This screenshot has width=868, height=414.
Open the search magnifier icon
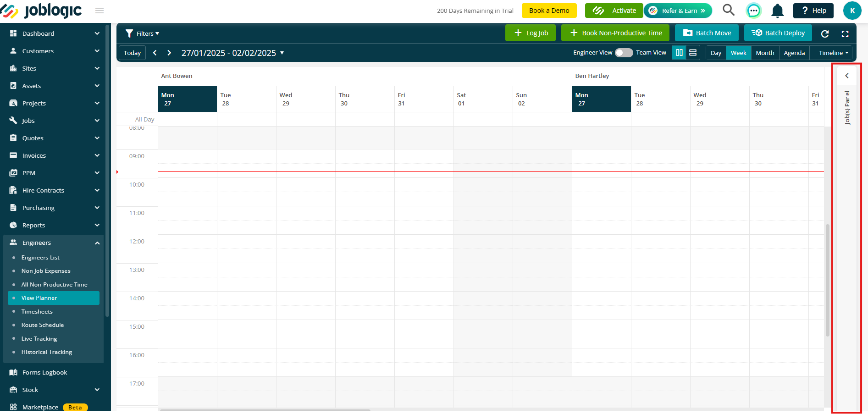(729, 10)
